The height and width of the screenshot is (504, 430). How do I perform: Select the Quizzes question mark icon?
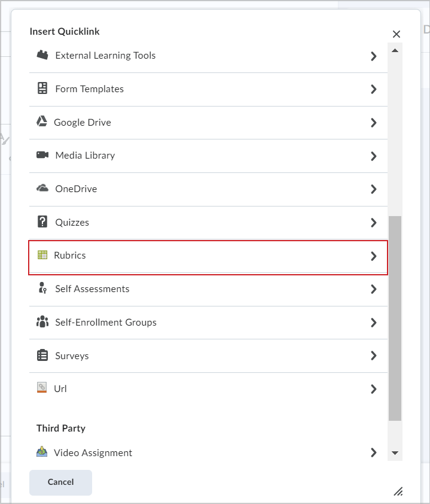pos(42,222)
